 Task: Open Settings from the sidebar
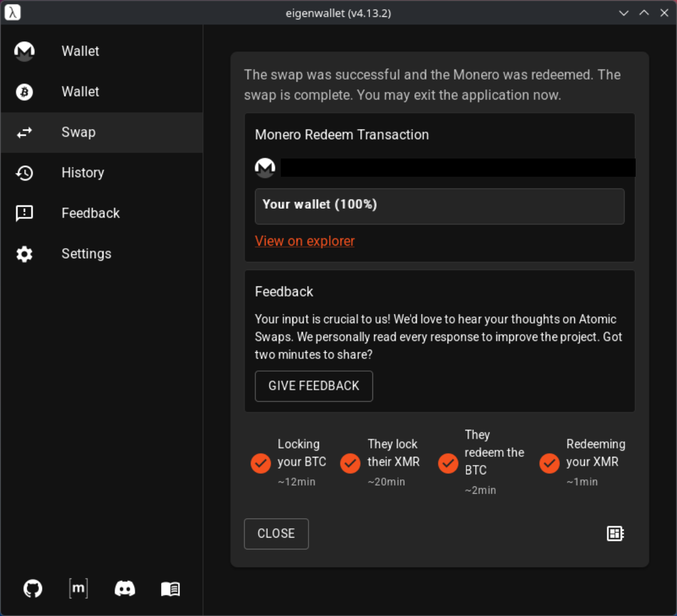(102, 254)
